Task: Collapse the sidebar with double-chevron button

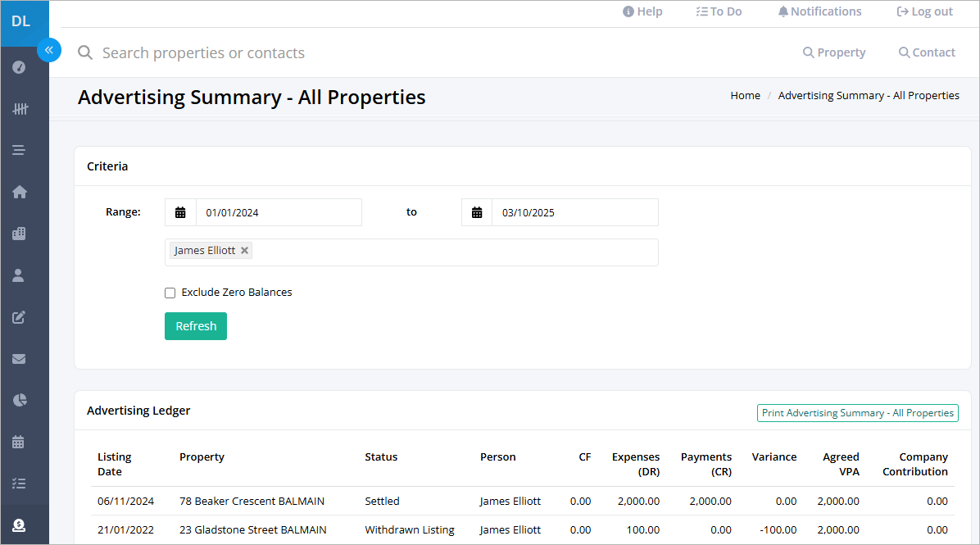Action: (48, 50)
